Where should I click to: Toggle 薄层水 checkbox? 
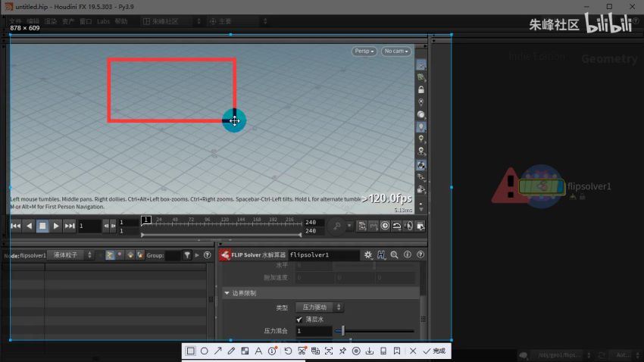[x=299, y=320]
